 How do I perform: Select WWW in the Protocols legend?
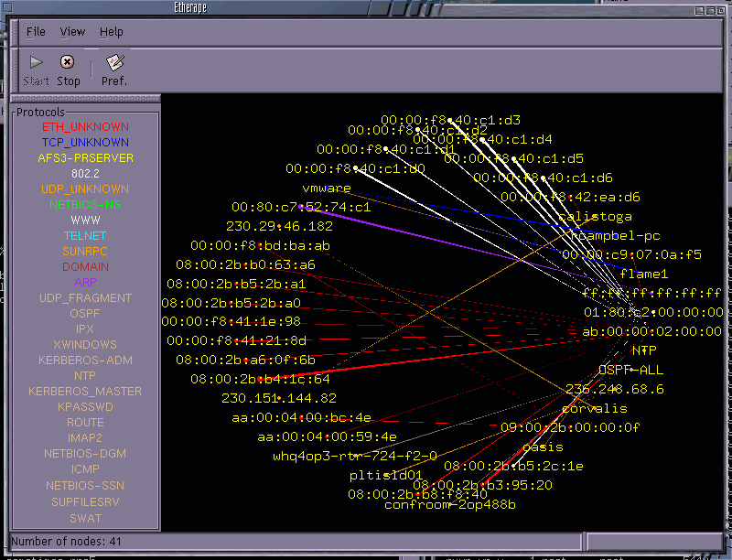(x=85, y=220)
